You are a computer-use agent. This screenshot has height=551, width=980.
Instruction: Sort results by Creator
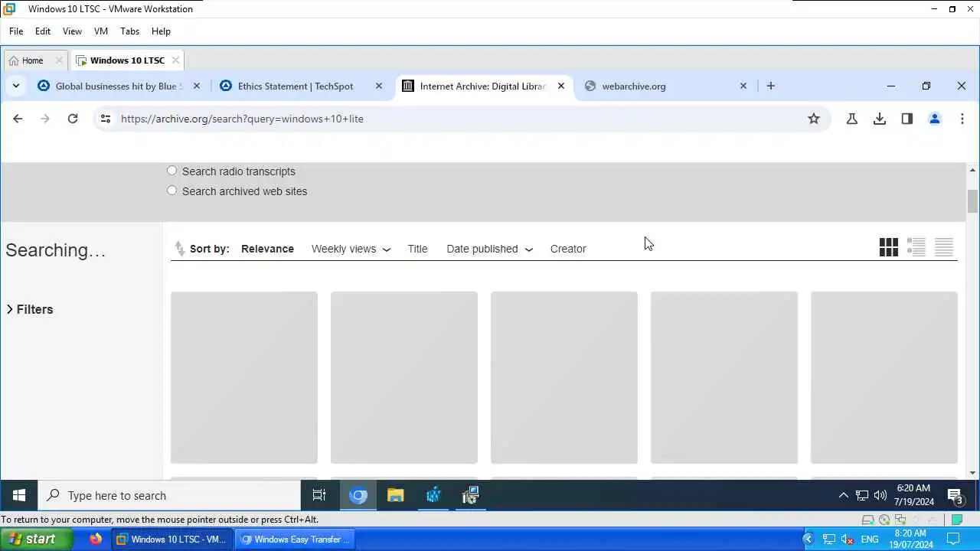(x=568, y=249)
